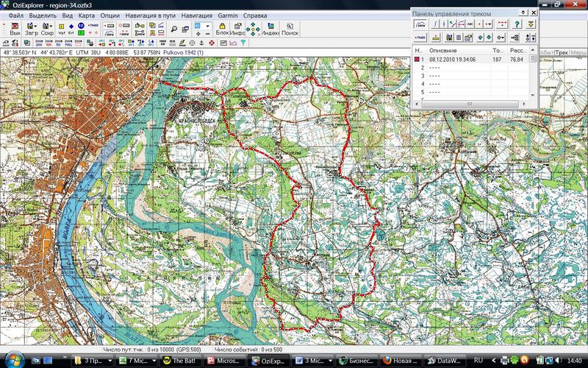This screenshot has height=368, width=588.
Task: Click the green down arrow in track panel
Action: (x=489, y=38)
